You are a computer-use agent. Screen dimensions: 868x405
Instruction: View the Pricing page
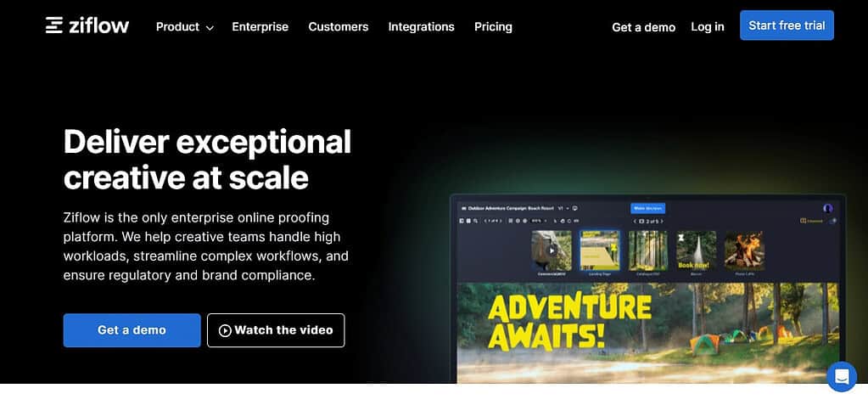click(x=493, y=26)
